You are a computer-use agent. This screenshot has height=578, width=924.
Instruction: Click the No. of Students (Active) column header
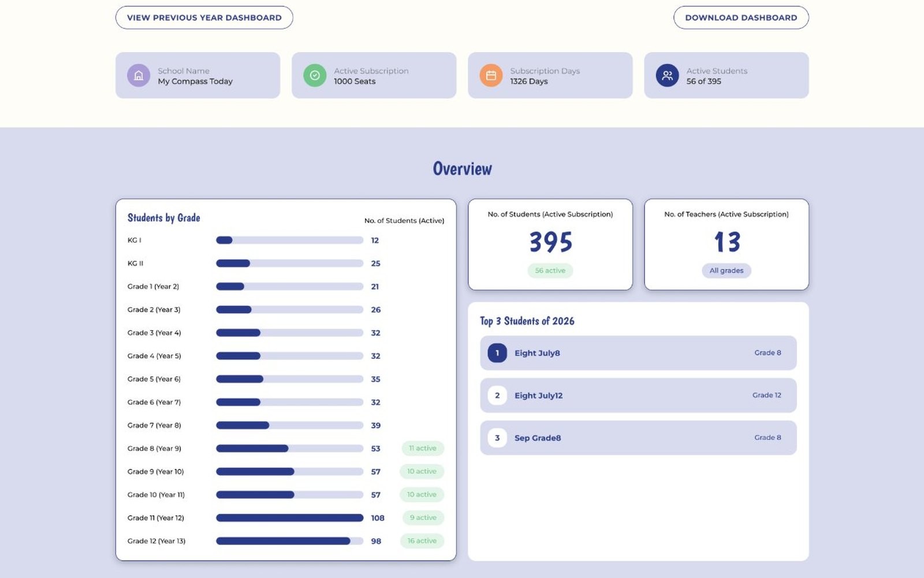click(404, 221)
